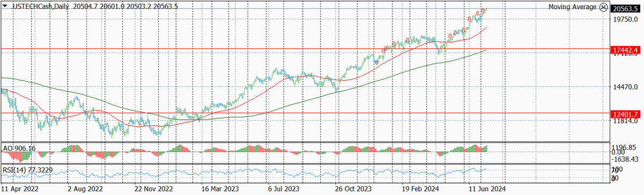
Task: Click the Moving Average expert label
Action: click(x=572, y=7)
